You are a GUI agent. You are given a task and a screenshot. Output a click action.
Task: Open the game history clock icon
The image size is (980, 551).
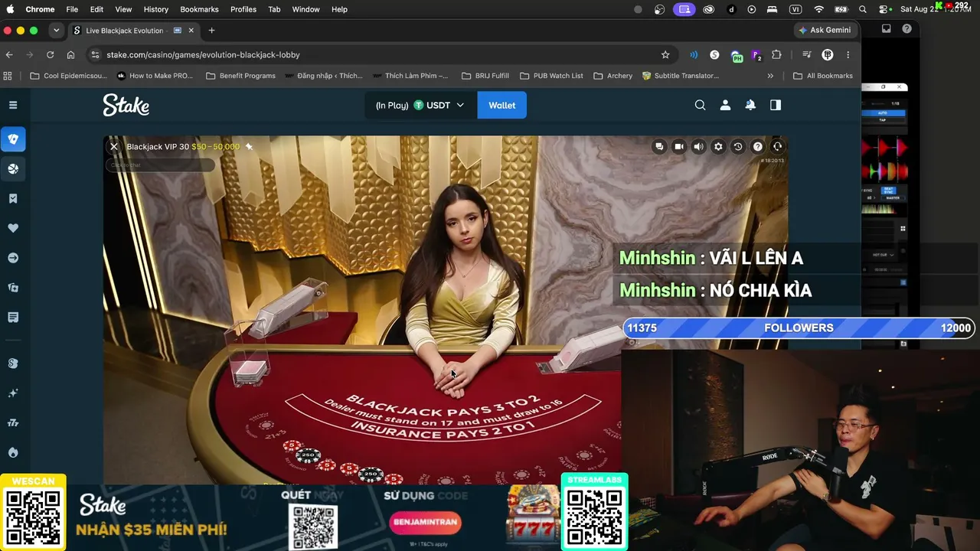[738, 146]
